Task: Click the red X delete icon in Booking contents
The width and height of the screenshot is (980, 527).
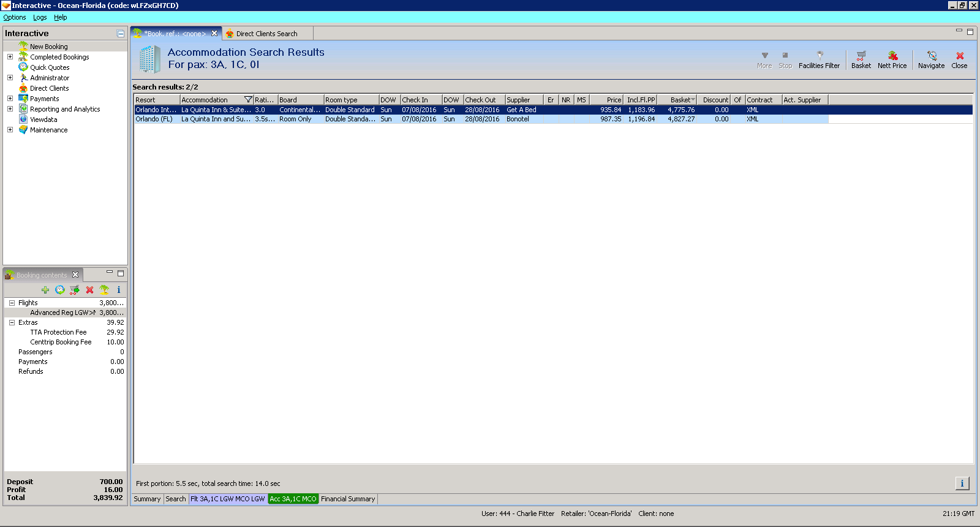Action: [x=89, y=290]
